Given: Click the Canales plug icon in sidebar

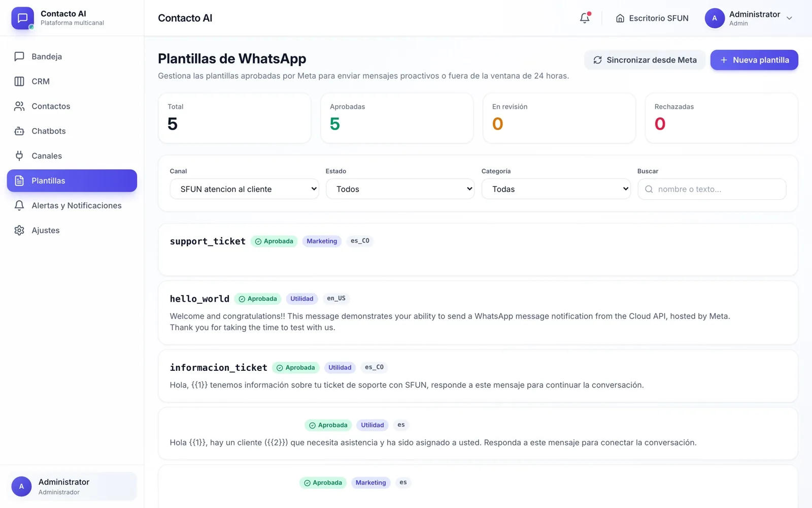Looking at the screenshot, I should click(x=19, y=156).
